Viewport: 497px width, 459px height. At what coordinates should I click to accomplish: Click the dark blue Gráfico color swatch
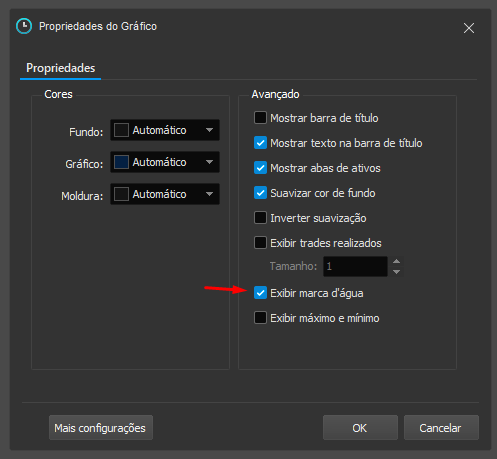pos(121,162)
